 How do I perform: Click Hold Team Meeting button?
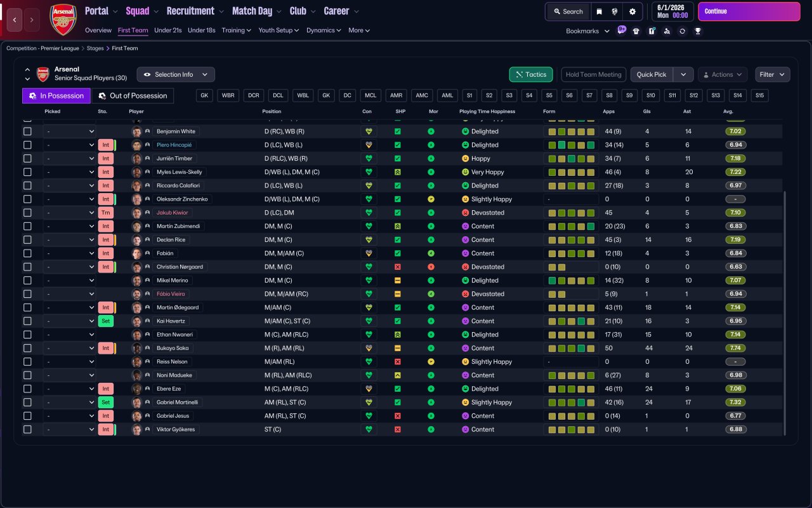[593, 74]
